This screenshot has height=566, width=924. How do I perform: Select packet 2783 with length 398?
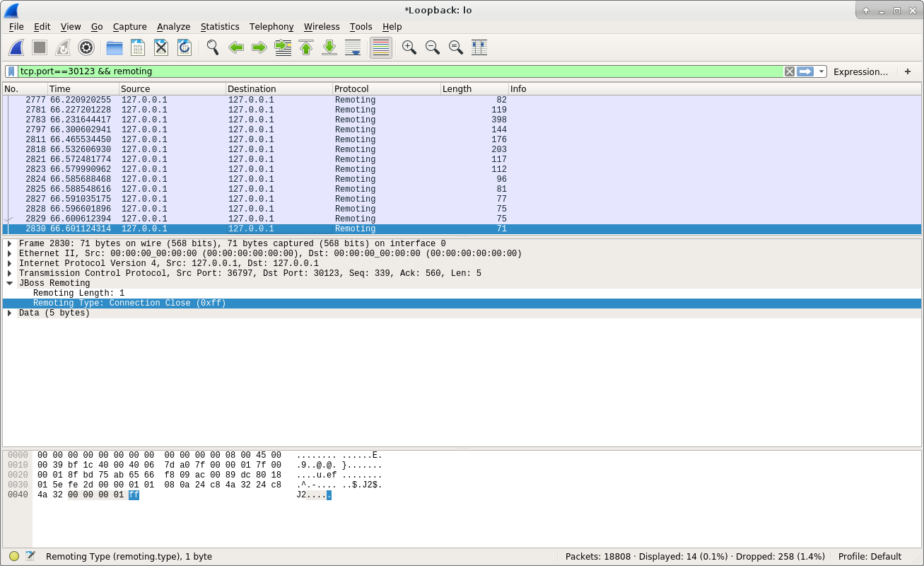[462, 120]
